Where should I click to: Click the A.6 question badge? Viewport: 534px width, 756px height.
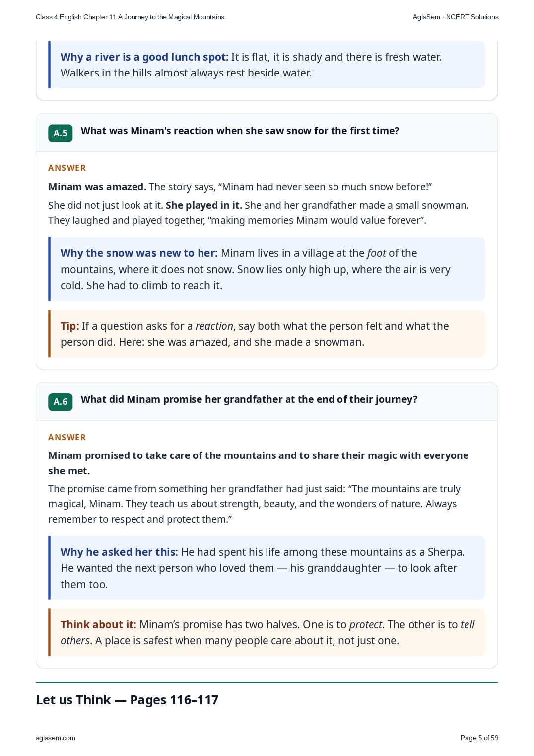tap(60, 401)
